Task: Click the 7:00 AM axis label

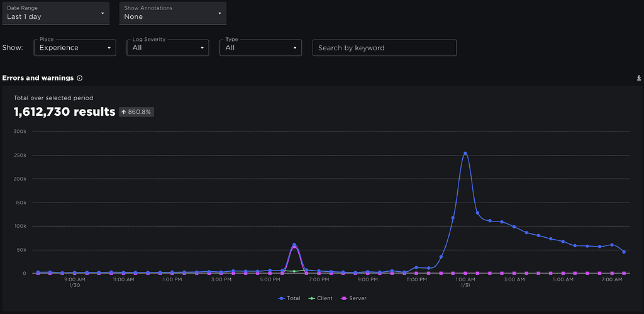Action: point(612,280)
